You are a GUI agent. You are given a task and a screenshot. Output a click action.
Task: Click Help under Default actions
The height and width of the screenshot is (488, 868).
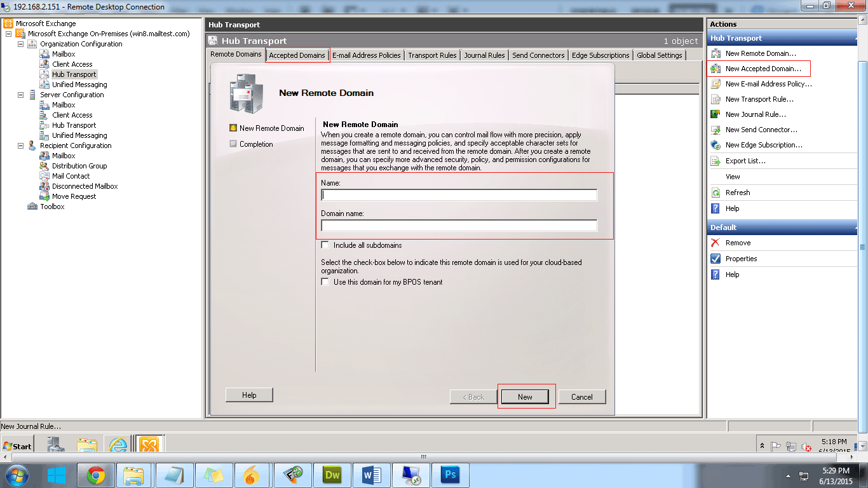732,274
